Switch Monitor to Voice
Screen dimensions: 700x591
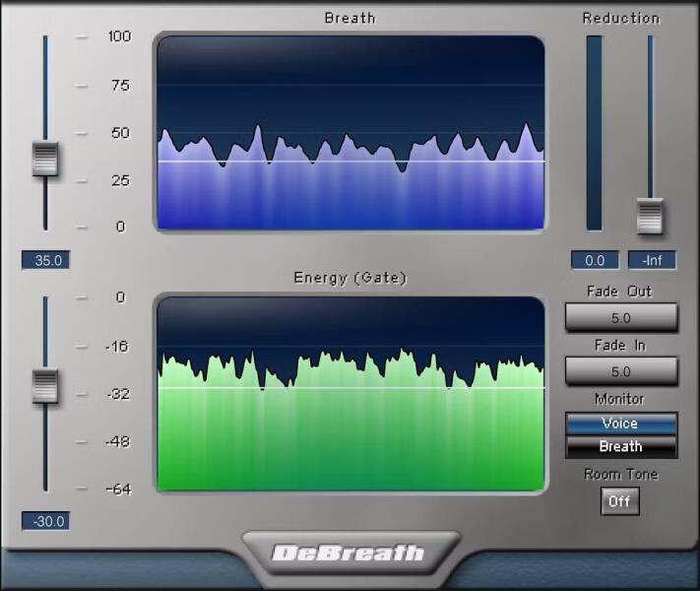[621, 424]
